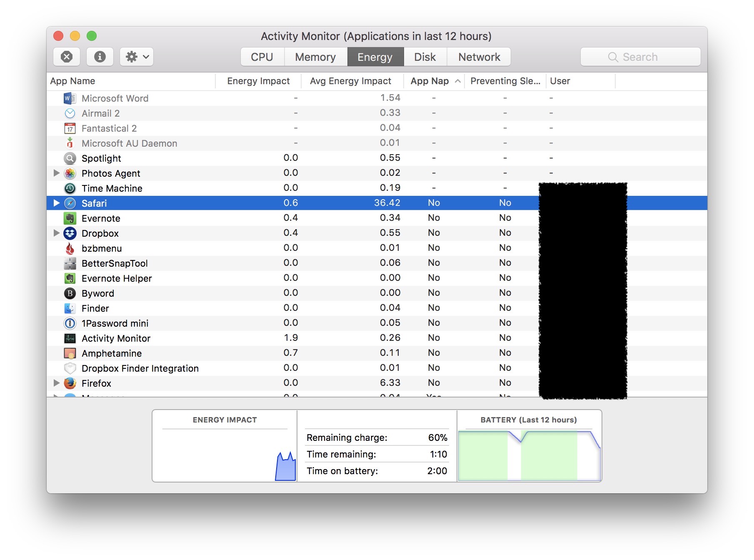Click the Photos Agent icon

(70, 173)
